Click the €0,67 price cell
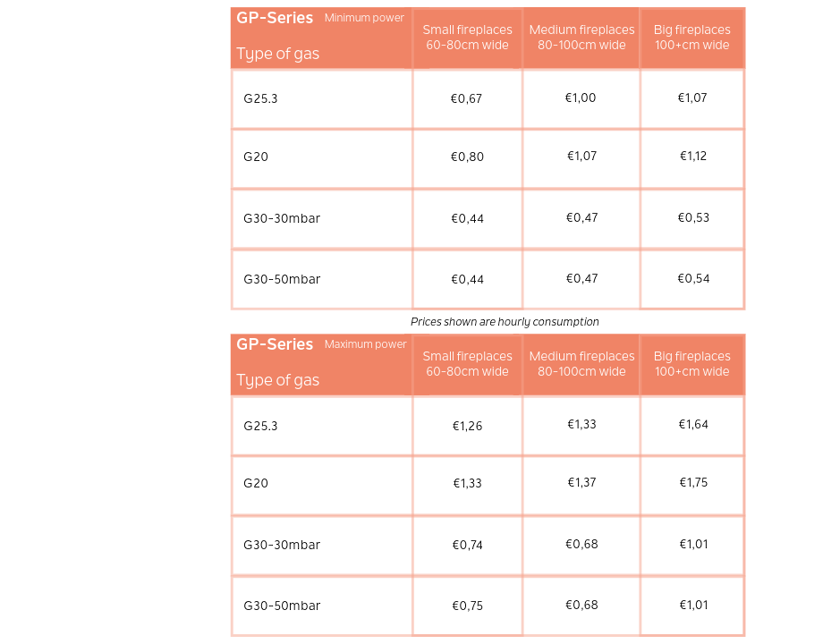 click(466, 98)
